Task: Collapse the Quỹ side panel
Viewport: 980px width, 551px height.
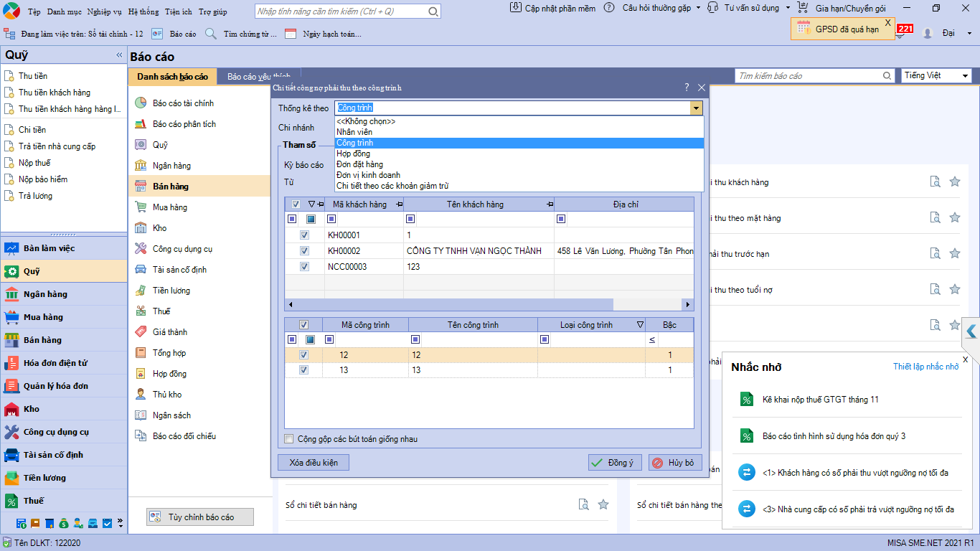Action: click(x=120, y=55)
